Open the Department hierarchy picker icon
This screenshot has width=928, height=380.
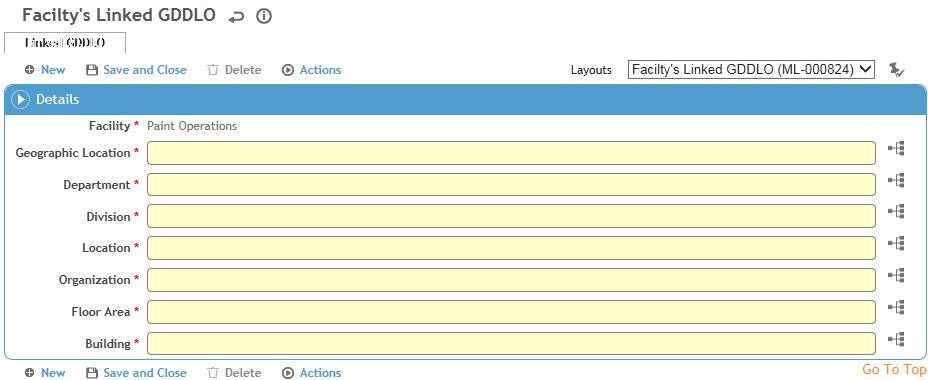tap(896, 180)
